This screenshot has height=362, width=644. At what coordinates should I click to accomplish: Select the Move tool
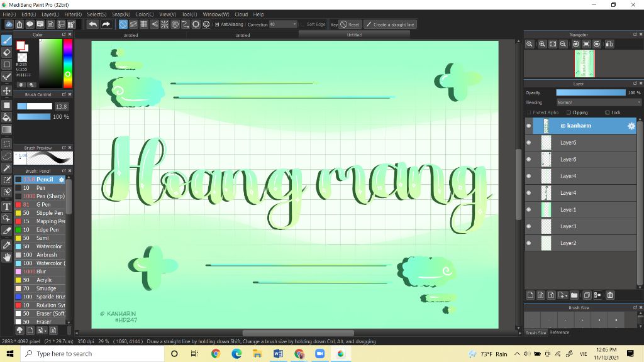6,90
